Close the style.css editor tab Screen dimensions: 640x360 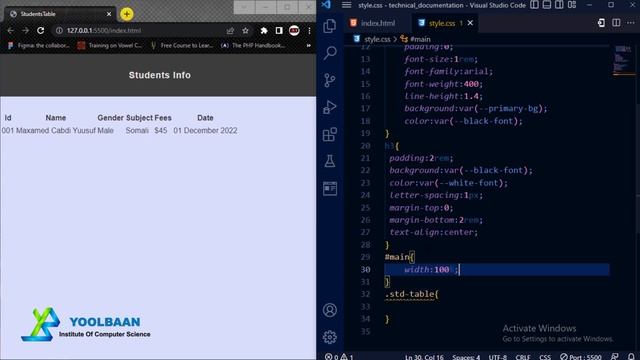470,23
